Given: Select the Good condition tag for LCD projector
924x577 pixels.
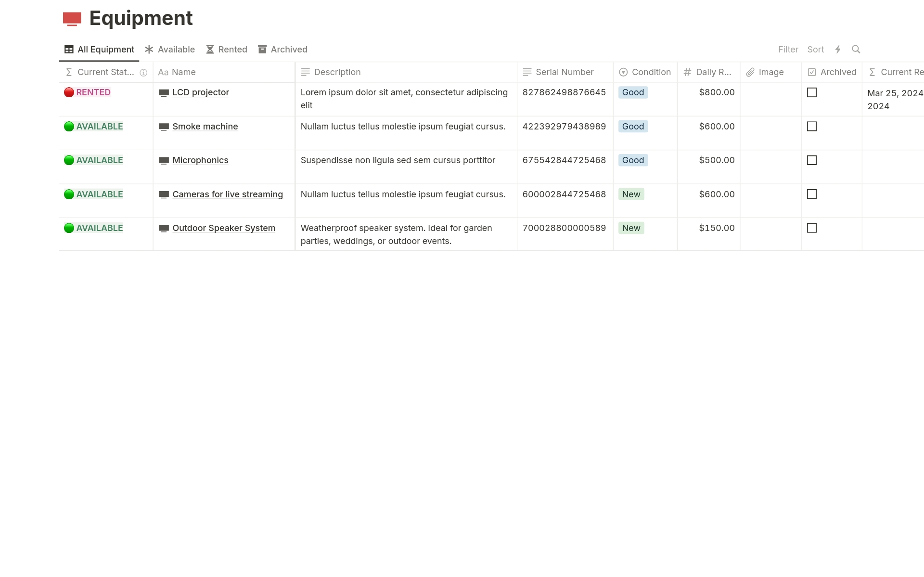Looking at the screenshot, I should [x=632, y=92].
